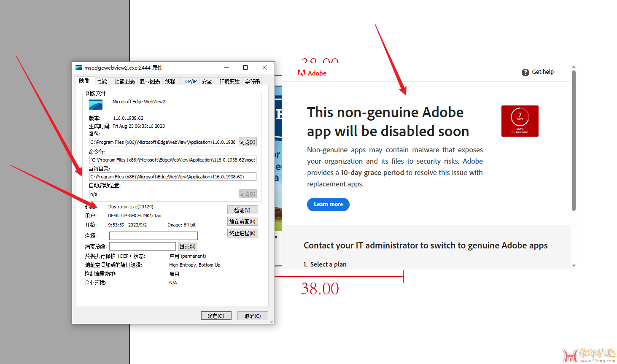The image size is (617, 364).
Task: Open the 性能图表 tab
Action: (x=124, y=81)
